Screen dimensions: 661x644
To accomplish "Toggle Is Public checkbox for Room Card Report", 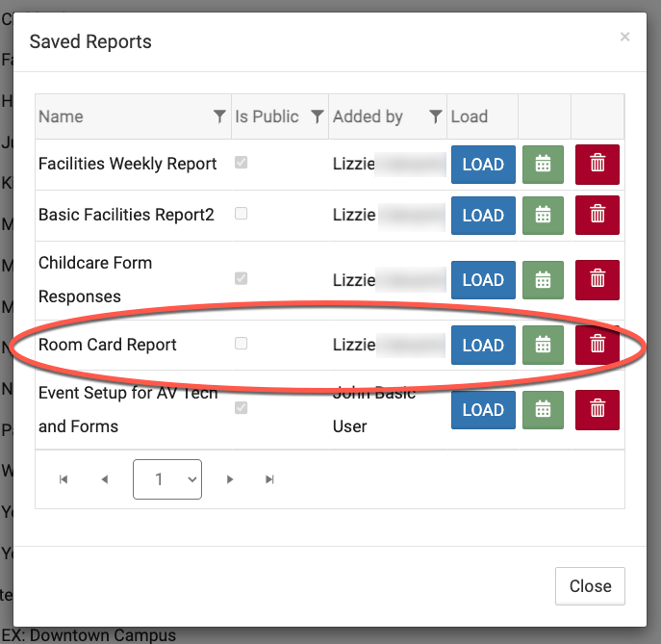I will [x=242, y=344].
